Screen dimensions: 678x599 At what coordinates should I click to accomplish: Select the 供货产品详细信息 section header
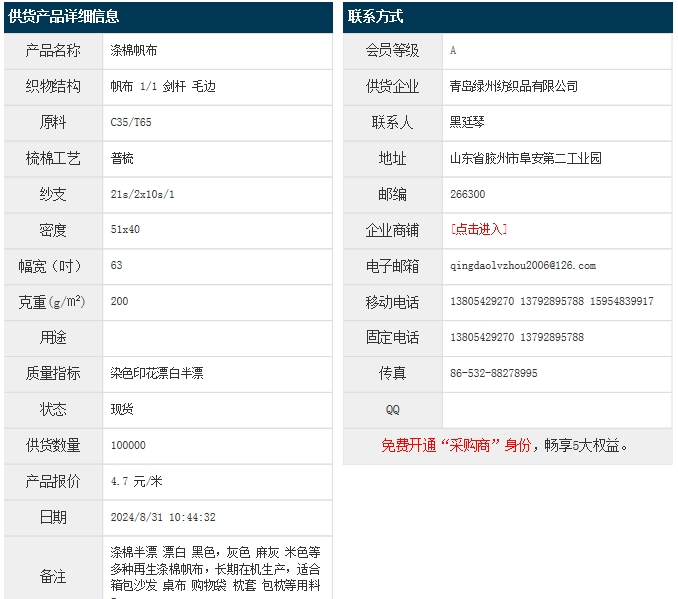pos(64,17)
